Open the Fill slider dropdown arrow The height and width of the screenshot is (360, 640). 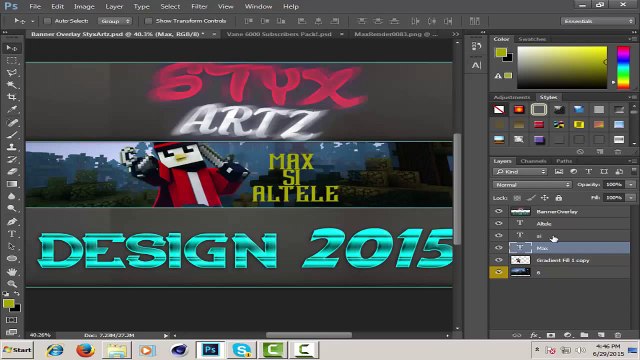(x=631, y=198)
